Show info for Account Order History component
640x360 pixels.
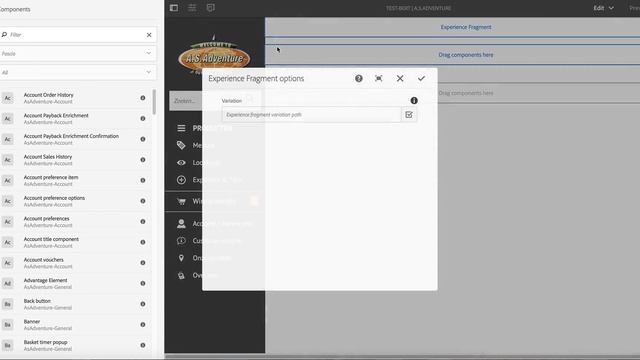[143, 98]
